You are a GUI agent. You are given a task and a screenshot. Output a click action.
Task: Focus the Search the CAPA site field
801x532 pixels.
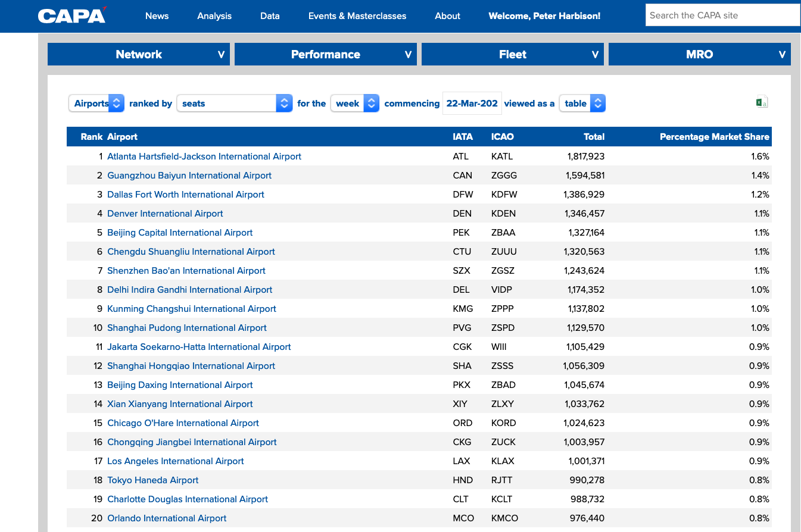coord(722,15)
